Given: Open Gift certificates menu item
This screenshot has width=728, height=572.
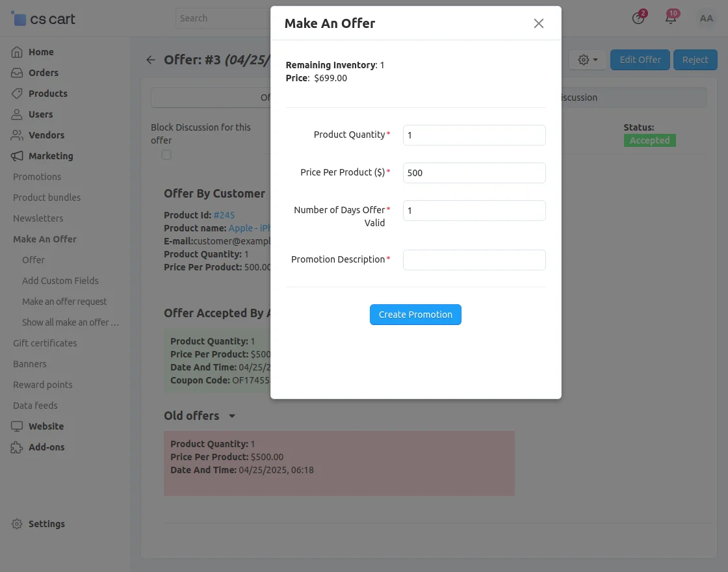Looking at the screenshot, I should click(45, 343).
